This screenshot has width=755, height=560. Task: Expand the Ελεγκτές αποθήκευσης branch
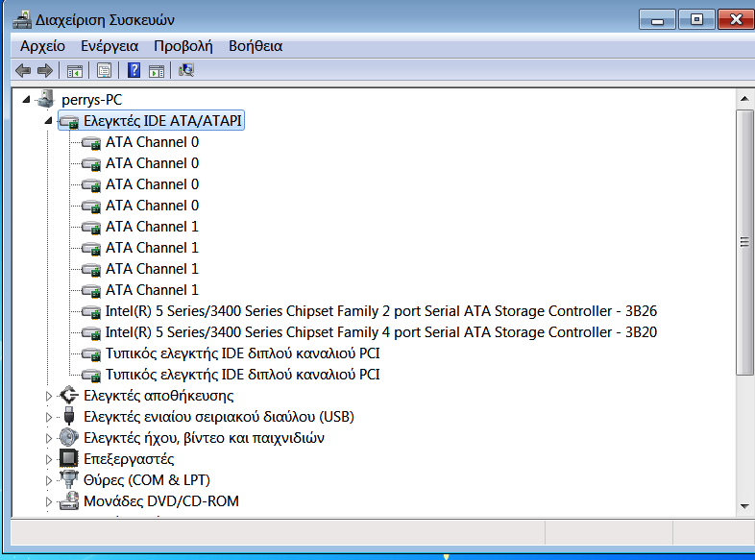48,396
